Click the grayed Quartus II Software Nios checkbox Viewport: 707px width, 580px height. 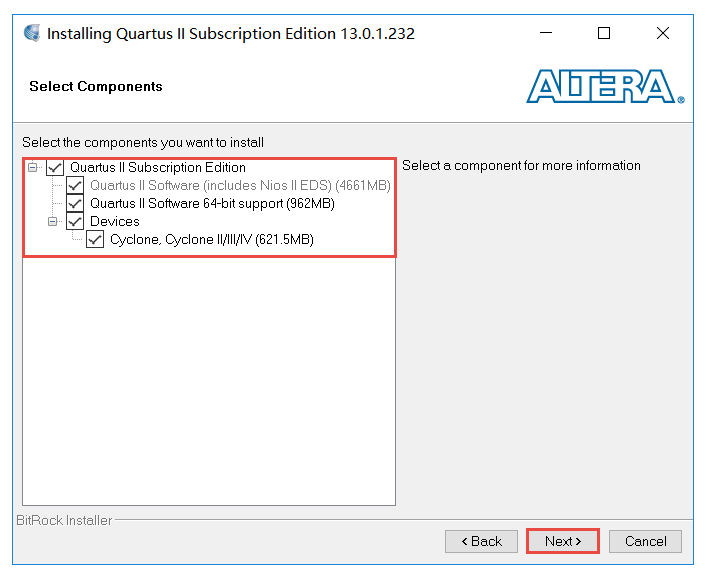(x=75, y=185)
